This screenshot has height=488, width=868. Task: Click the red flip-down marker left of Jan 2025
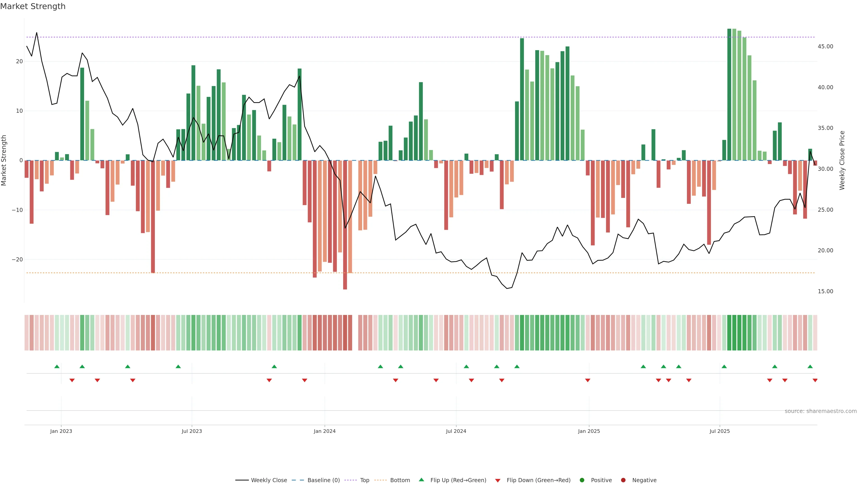588,380
